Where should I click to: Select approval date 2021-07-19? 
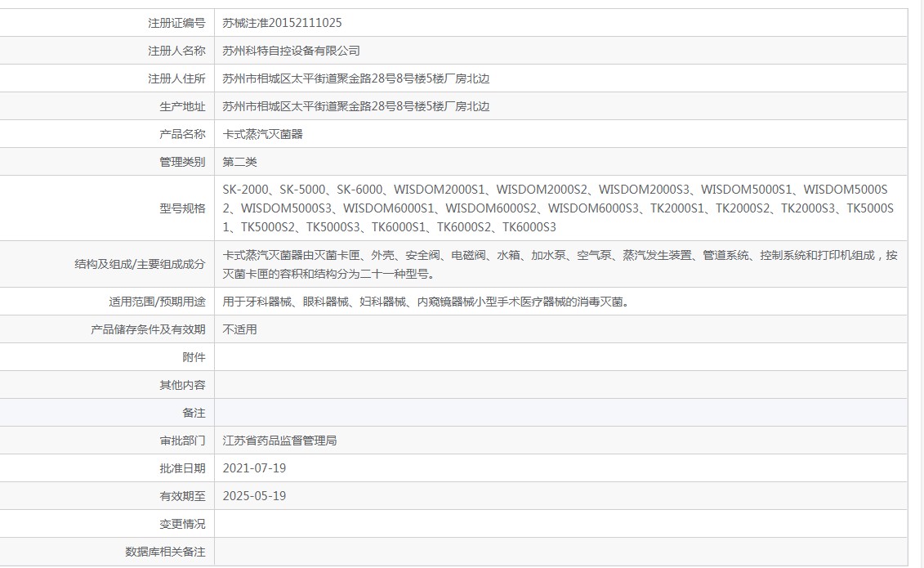coord(254,467)
